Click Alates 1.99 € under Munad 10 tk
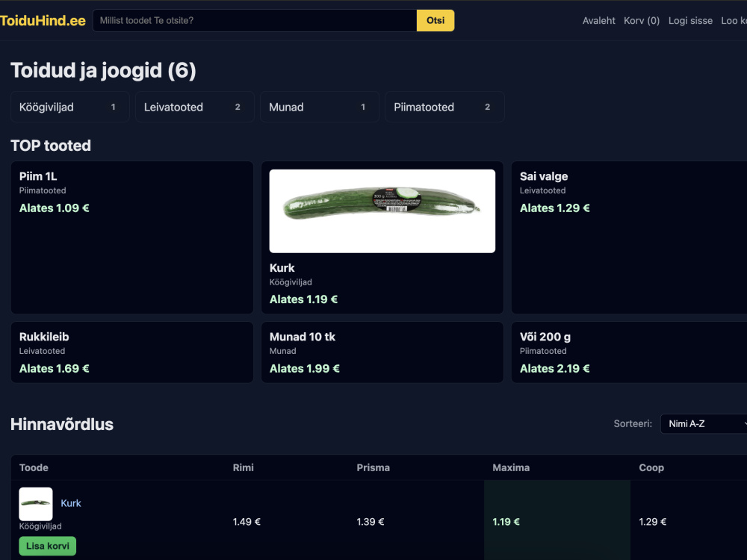 click(x=305, y=369)
